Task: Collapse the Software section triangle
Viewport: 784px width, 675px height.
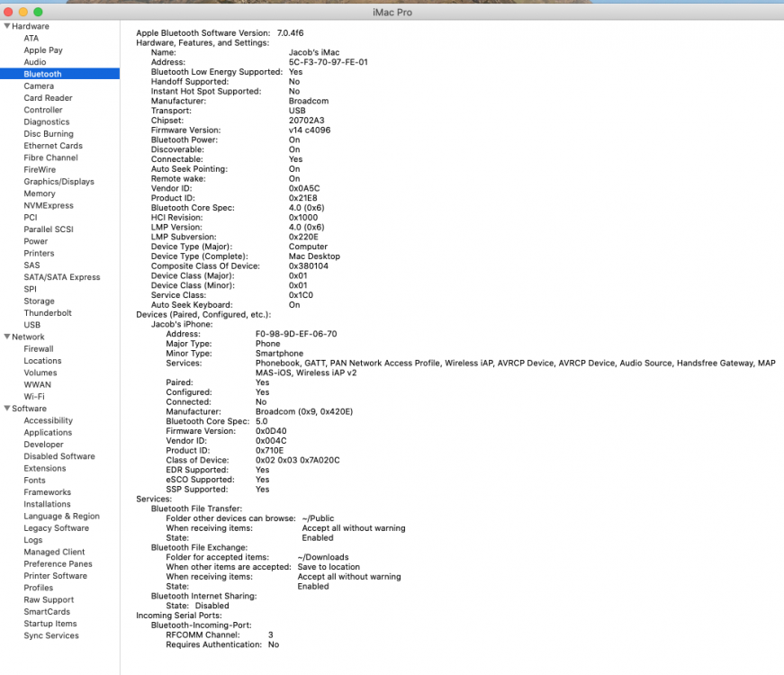Action: (7, 408)
